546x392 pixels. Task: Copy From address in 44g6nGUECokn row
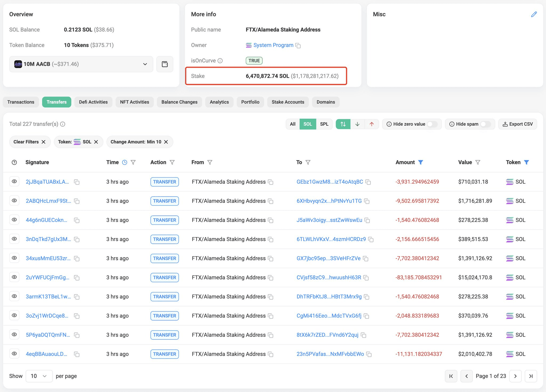pyautogui.click(x=271, y=221)
